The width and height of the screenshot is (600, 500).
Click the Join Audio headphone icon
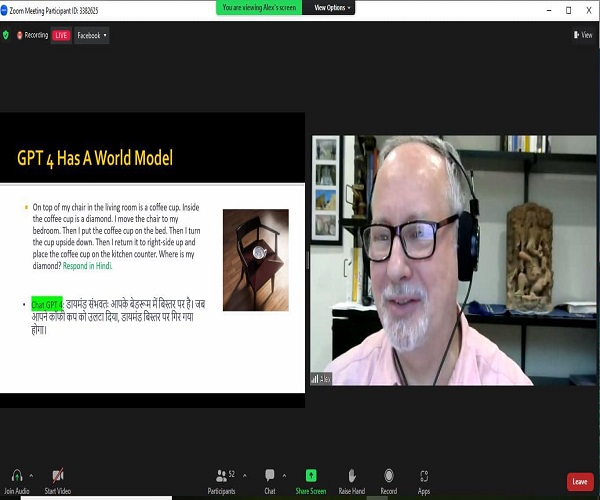coord(16,476)
